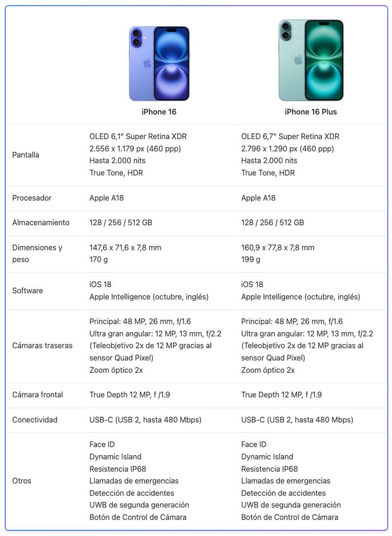Click Botón de Control de Cámara under iPhone 16
This screenshot has height=536, width=392.
(138, 517)
